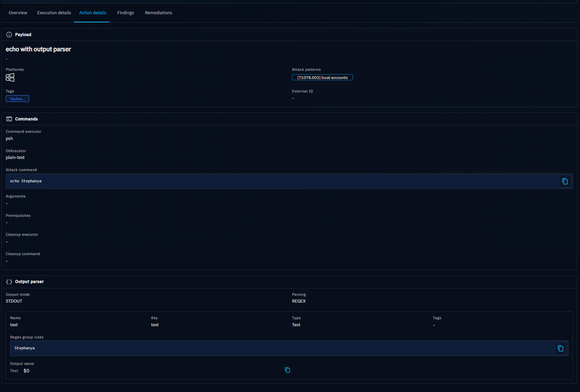
Task: Click the 'Attack patterns' label
Action: (x=306, y=70)
